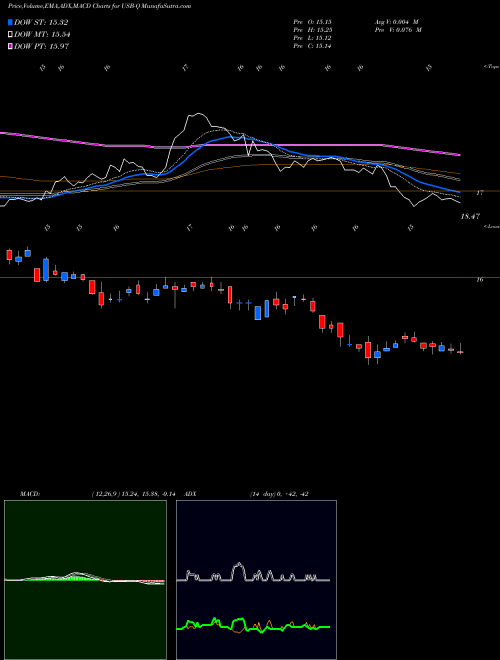Select the 'DOW MT: 15.54' legend label
500x660 pixels.
[x=42, y=35]
